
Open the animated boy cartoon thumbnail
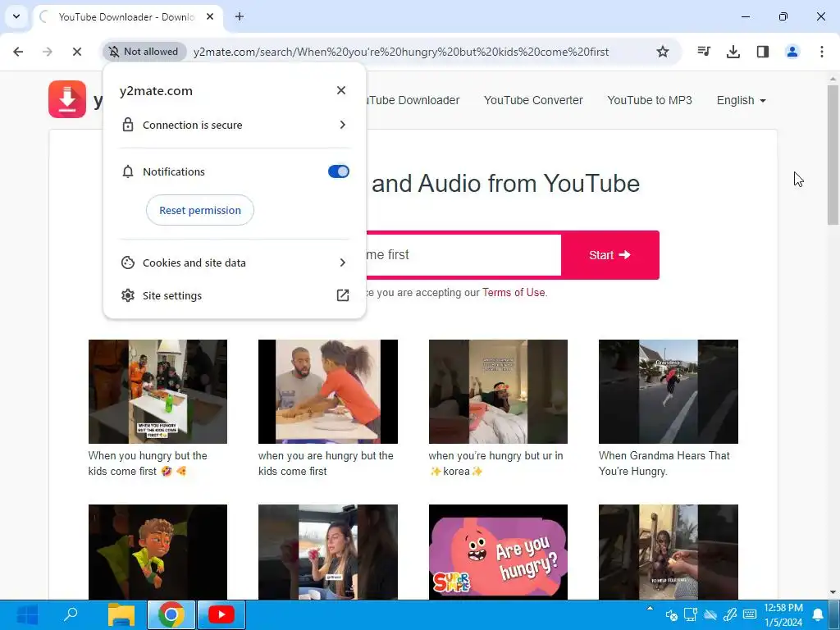157,552
